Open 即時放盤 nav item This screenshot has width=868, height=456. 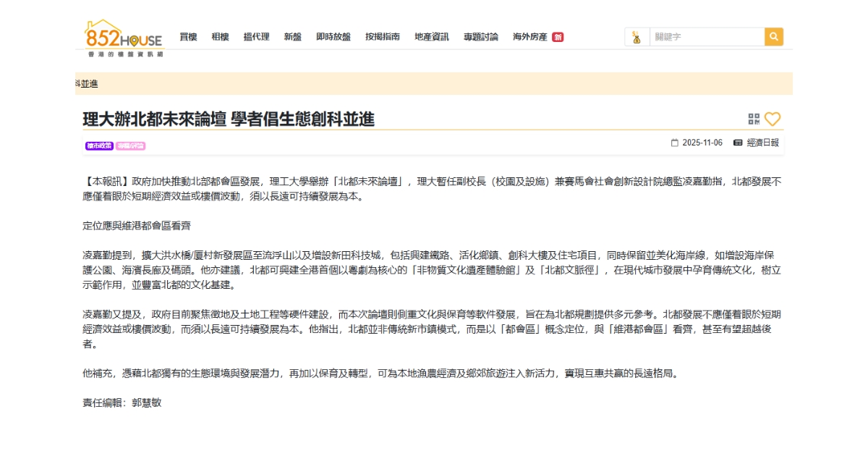pos(333,37)
